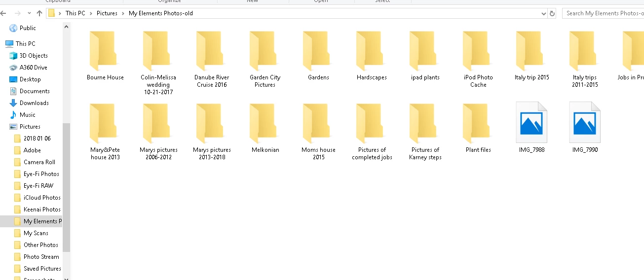The image size is (644, 280).
Task: Open the iPod Photo Cache folder
Action: coord(478,59)
